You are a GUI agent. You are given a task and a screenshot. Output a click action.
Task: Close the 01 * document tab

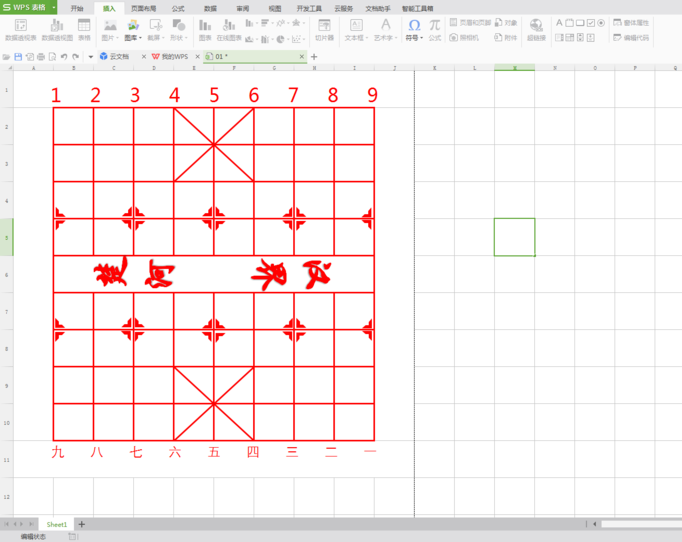point(302,57)
